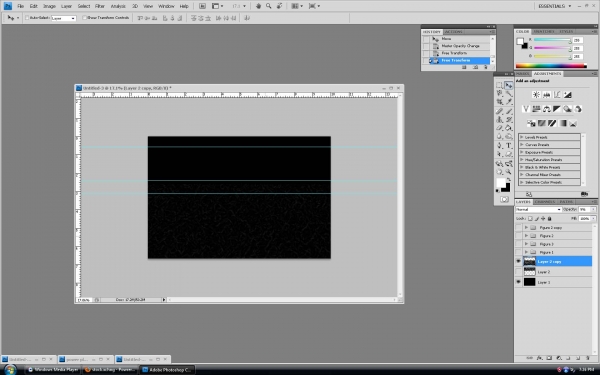
Task: Open the Analysis menu
Action: pyautogui.click(x=118, y=6)
